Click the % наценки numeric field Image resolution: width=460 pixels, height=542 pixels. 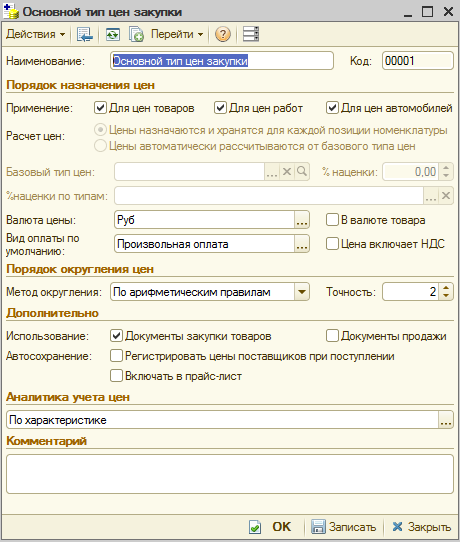pos(411,171)
